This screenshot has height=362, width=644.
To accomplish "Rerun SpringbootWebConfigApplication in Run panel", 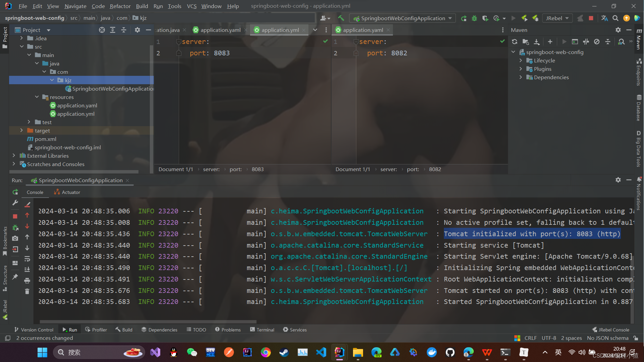I will [15, 192].
